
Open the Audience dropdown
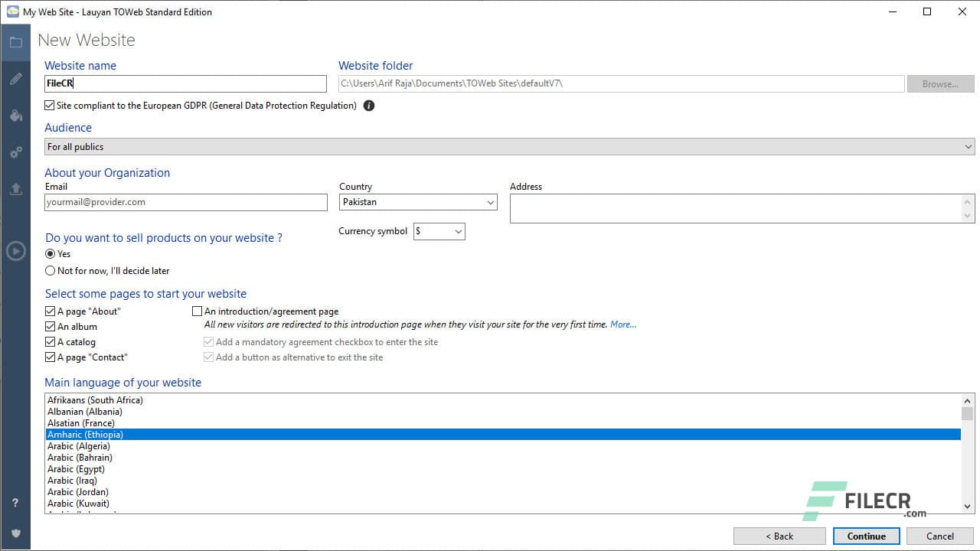(x=968, y=146)
